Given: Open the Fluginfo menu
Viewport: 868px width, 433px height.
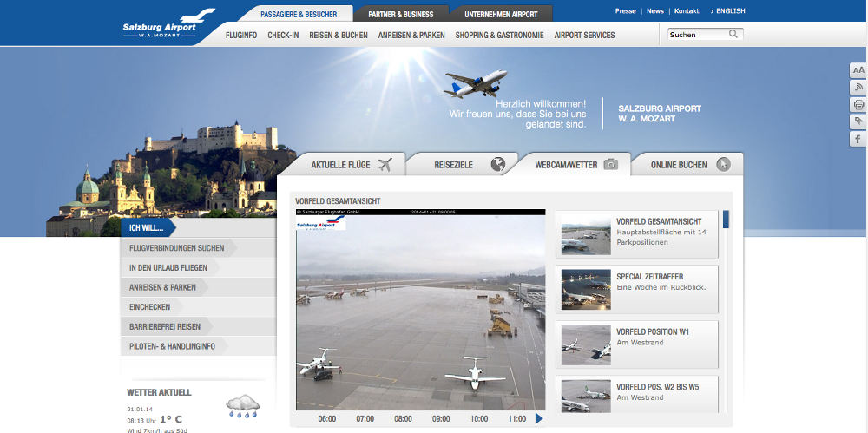Looking at the screenshot, I should (241, 35).
